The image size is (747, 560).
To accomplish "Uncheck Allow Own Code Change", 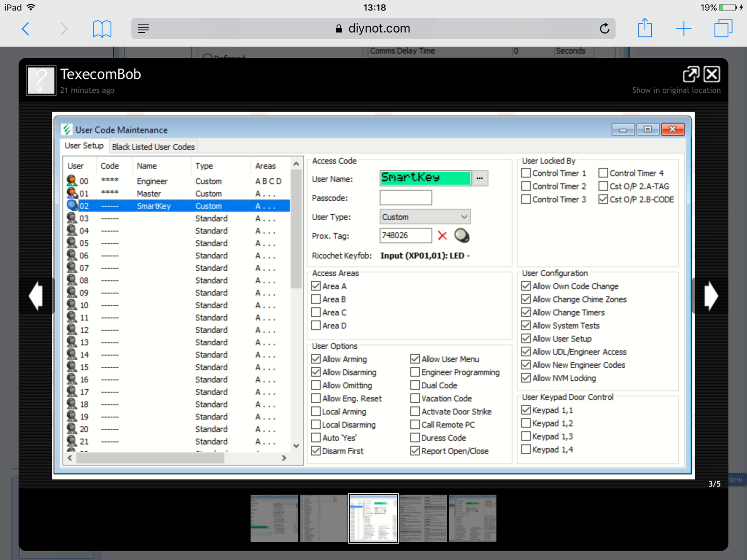I will pos(526,286).
